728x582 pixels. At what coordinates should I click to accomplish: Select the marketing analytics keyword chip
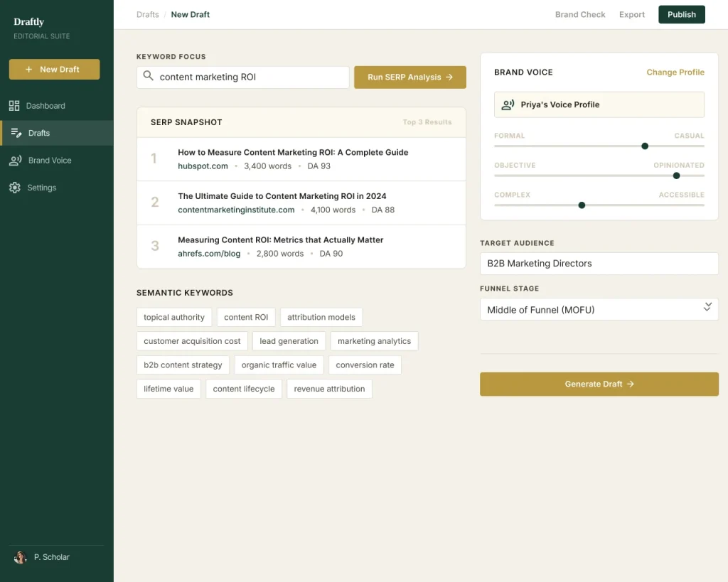[x=374, y=341]
